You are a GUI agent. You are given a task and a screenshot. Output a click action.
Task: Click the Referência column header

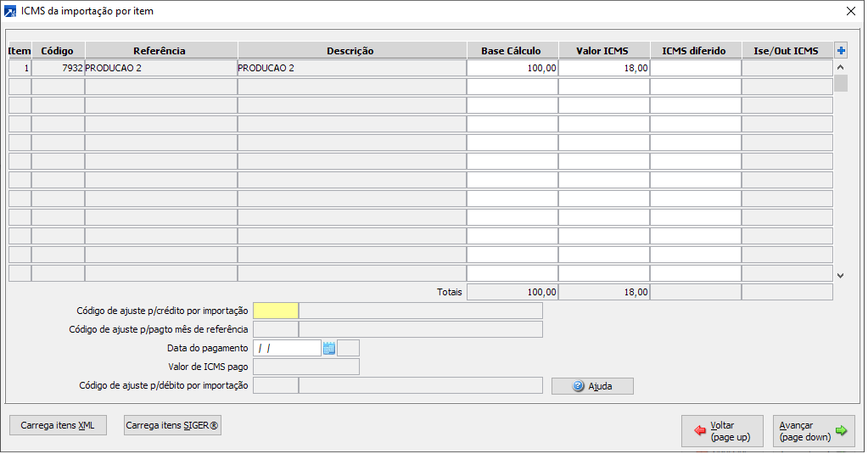tap(161, 50)
